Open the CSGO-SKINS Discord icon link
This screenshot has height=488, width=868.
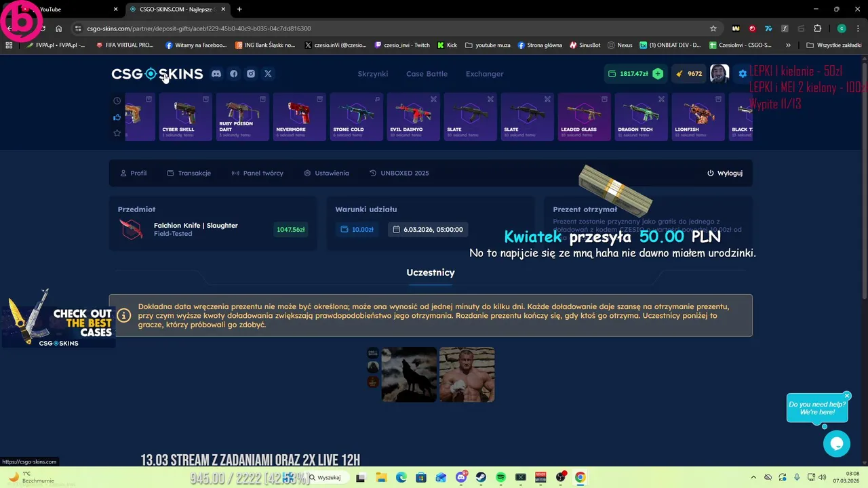point(216,74)
